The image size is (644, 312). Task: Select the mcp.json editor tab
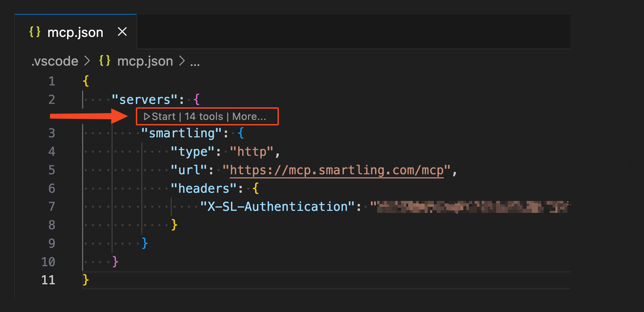pyautogui.click(x=75, y=32)
